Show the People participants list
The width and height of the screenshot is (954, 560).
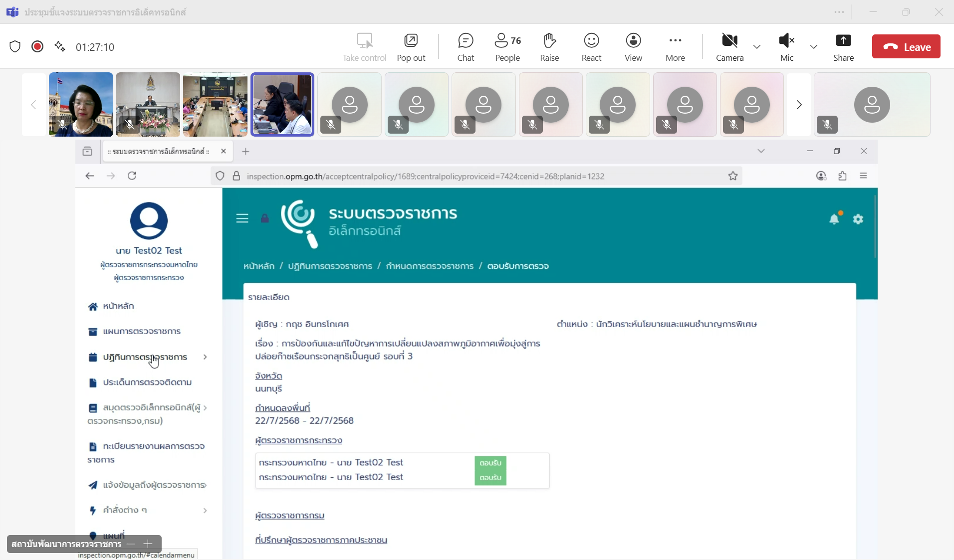tap(507, 47)
